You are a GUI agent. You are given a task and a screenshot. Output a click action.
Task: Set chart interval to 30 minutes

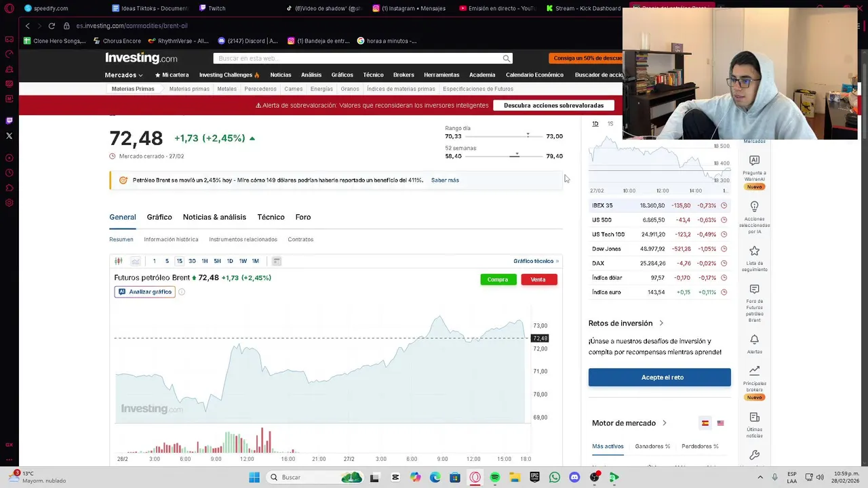(192, 261)
